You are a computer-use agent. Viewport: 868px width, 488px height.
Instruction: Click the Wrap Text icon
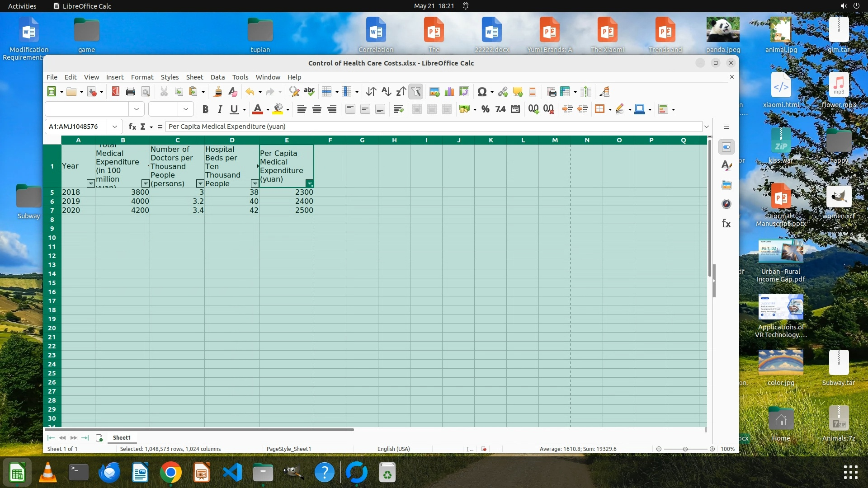point(398,109)
